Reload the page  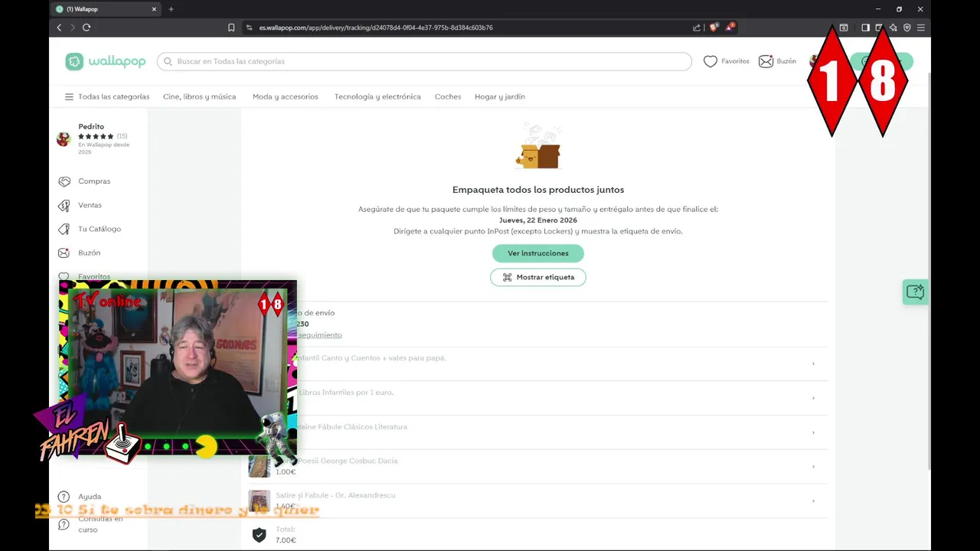click(x=87, y=28)
